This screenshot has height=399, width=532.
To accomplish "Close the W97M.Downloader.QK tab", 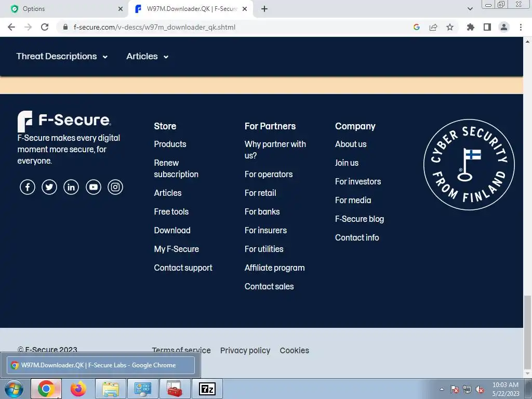I will pyautogui.click(x=244, y=9).
